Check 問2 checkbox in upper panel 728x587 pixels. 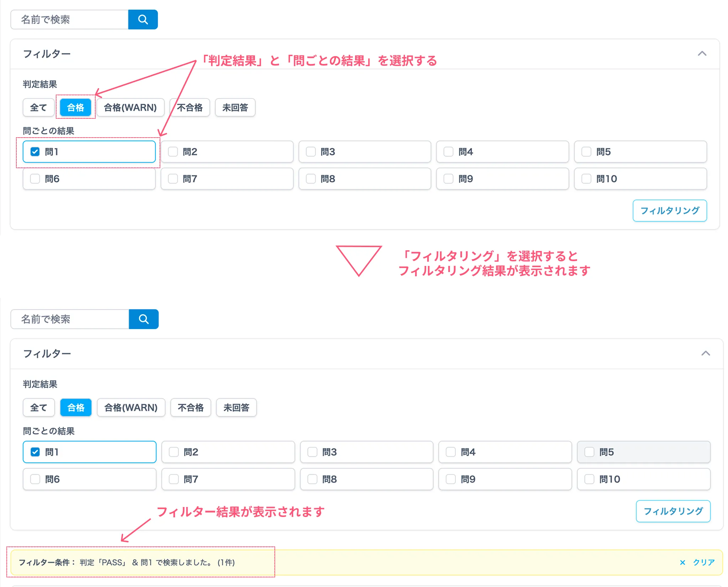[173, 152]
